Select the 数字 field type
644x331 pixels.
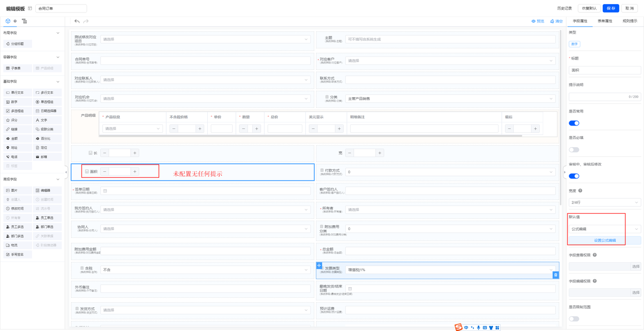click(x=18, y=102)
